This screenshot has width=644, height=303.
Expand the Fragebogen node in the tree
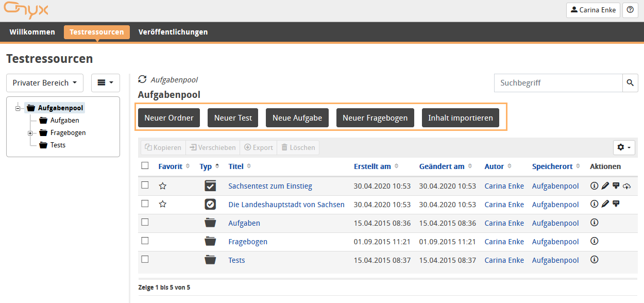coord(30,133)
